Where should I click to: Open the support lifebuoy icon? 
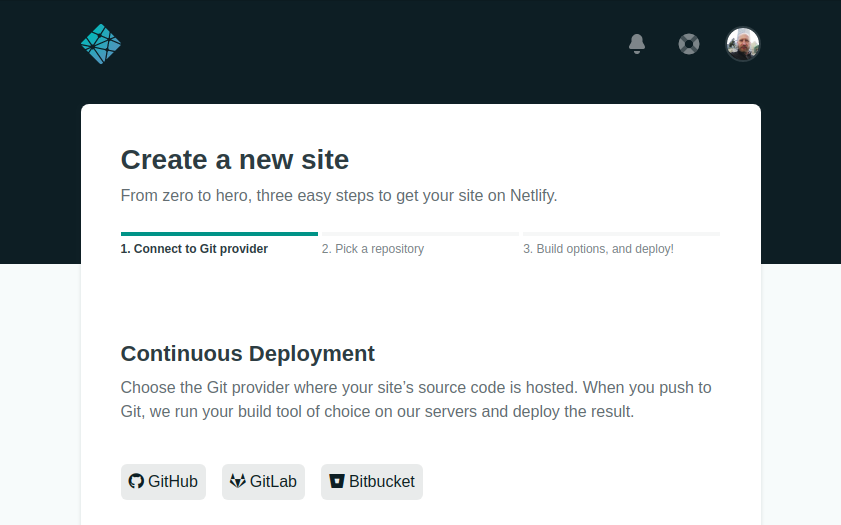689,44
